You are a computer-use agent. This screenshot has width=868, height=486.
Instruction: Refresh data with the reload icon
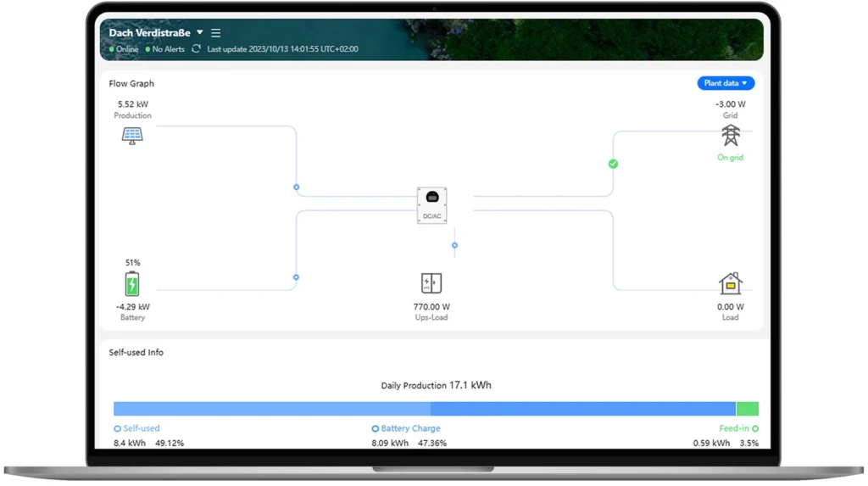tap(196, 48)
